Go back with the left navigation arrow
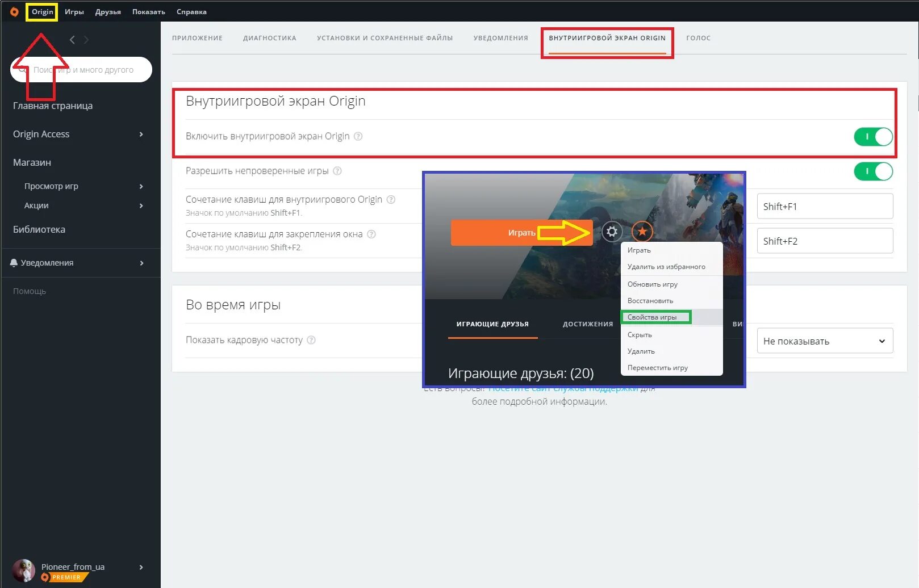The image size is (919, 588). click(72, 40)
